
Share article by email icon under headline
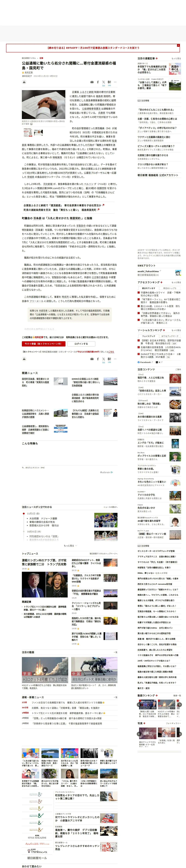point(92,82)
